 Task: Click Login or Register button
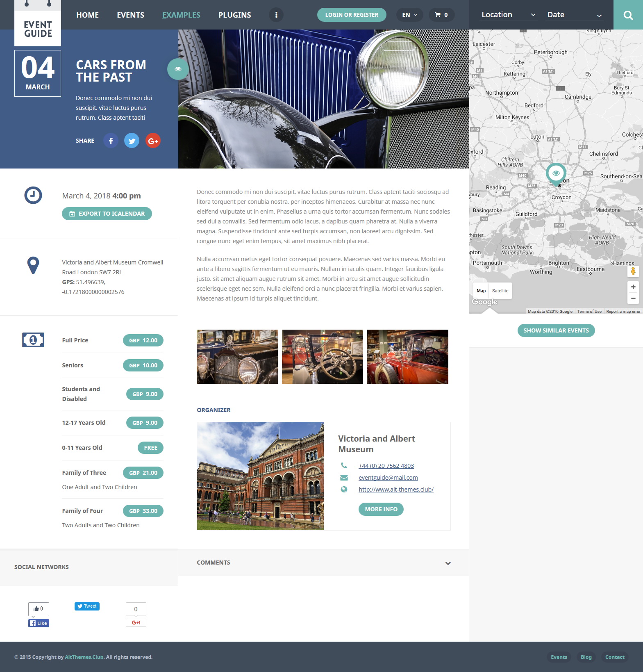pos(352,15)
